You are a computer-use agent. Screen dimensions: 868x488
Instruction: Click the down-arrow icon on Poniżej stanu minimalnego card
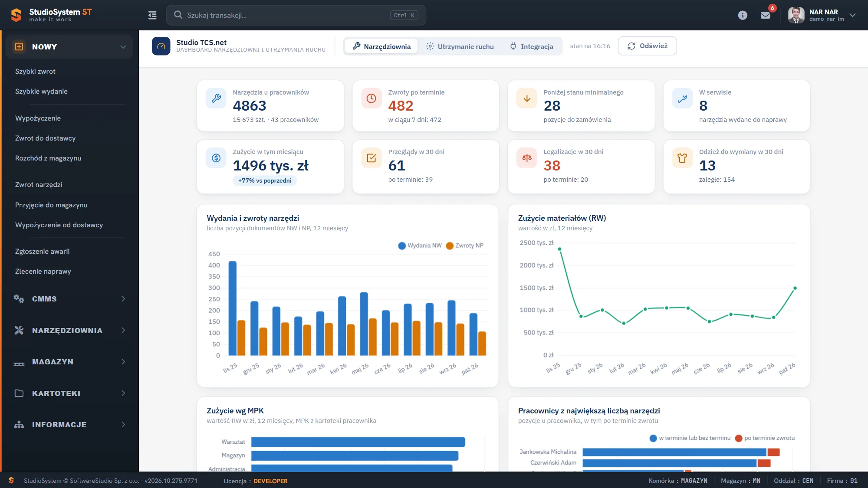[527, 98]
